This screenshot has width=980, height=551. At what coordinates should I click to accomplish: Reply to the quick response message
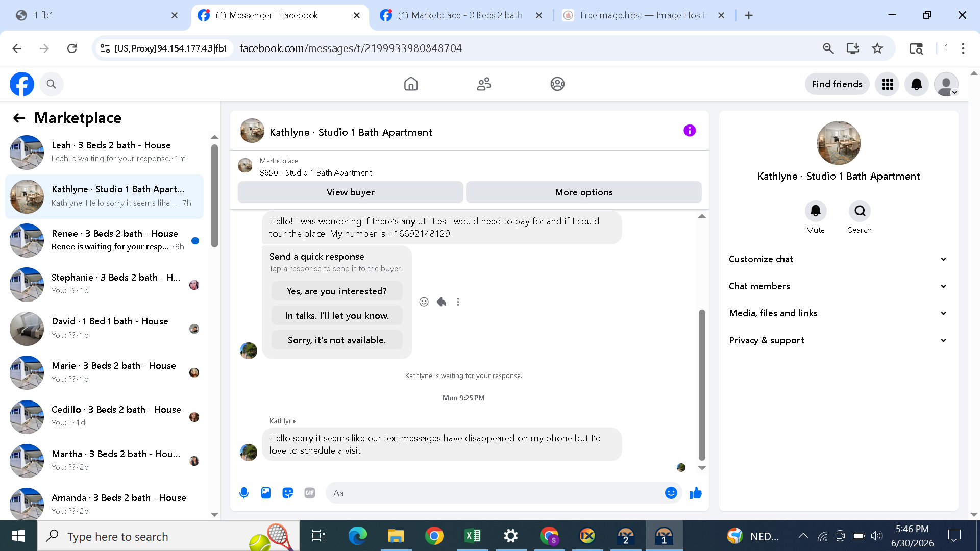[x=442, y=302]
